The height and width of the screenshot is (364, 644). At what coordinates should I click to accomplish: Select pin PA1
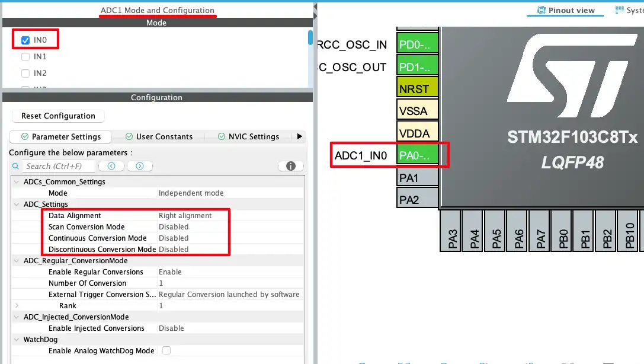tap(417, 177)
